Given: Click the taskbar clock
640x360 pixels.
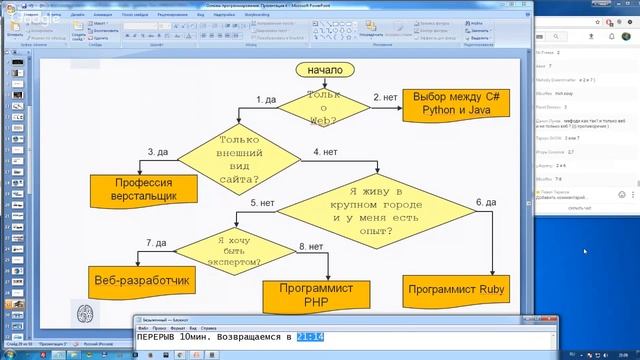Looking at the screenshot, I should click(x=623, y=355).
